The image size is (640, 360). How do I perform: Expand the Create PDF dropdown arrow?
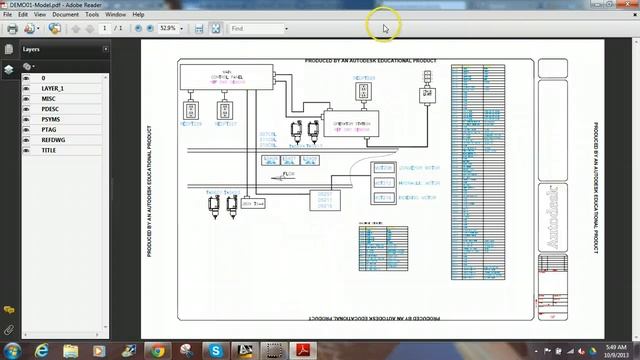[38, 29]
